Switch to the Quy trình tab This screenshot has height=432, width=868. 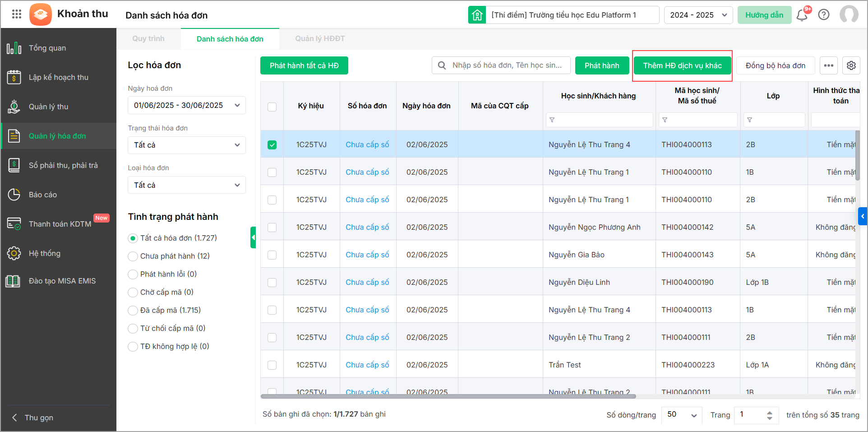point(148,39)
